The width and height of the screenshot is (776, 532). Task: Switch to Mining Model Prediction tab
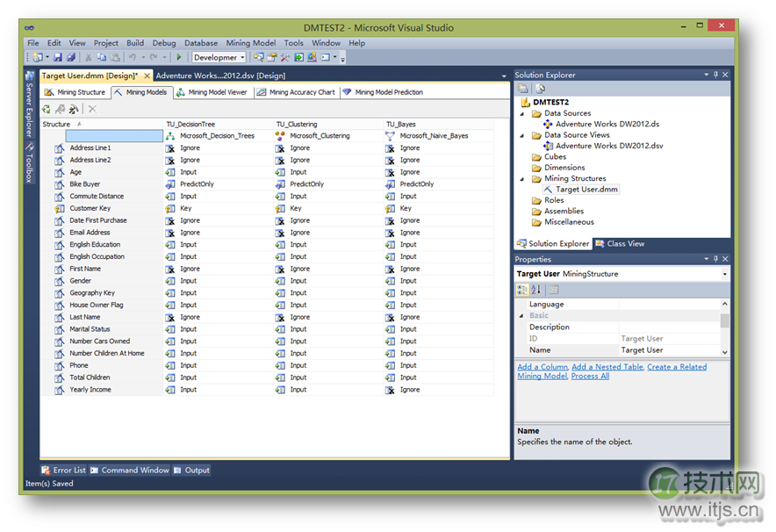[x=383, y=92]
